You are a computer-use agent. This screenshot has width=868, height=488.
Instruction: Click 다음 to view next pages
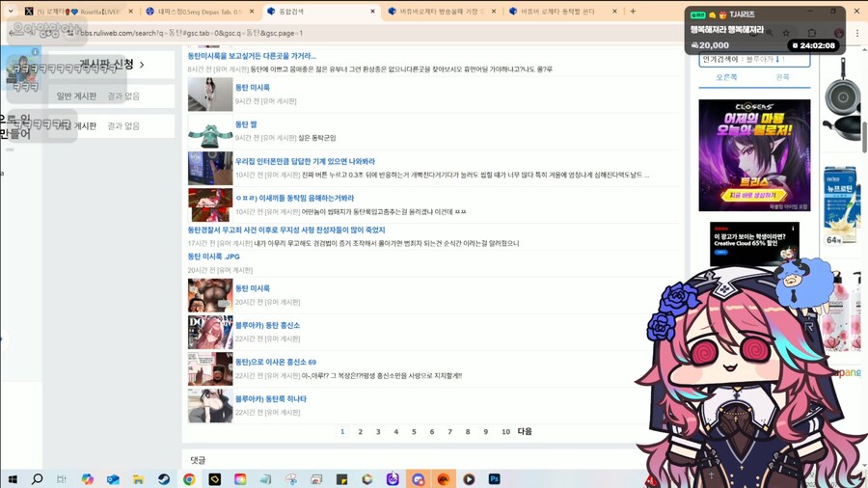(525, 431)
